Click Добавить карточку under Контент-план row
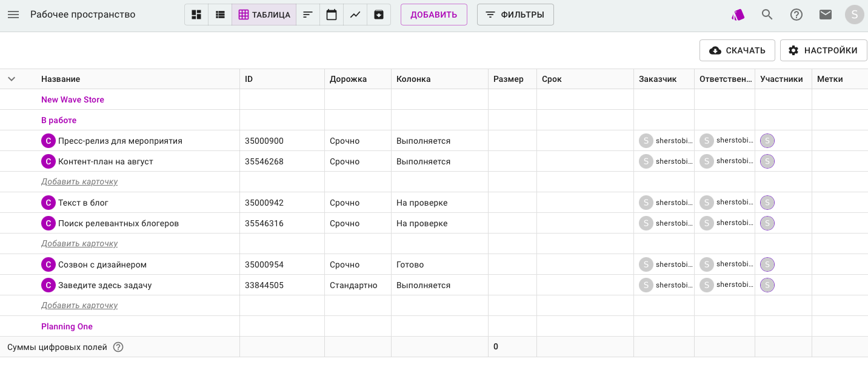The height and width of the screenshot is (370, 868). pos(79,181)
